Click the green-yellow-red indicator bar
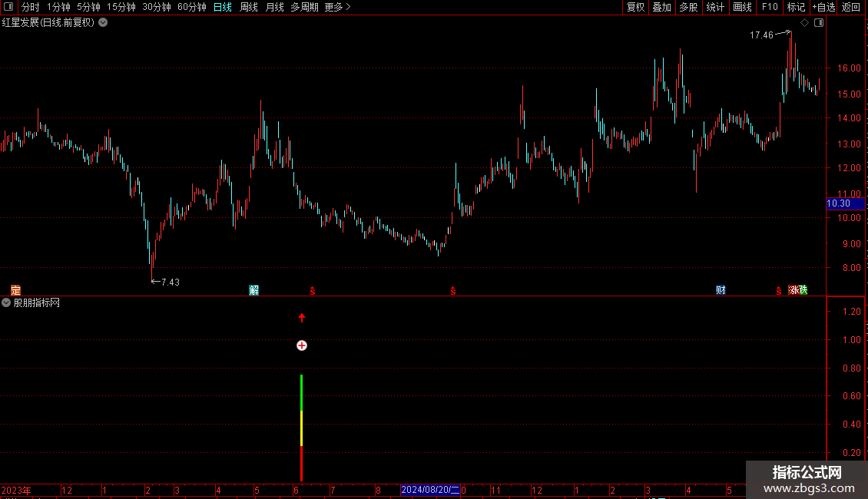This screenshot has width=868, height=499. point(302,428)
